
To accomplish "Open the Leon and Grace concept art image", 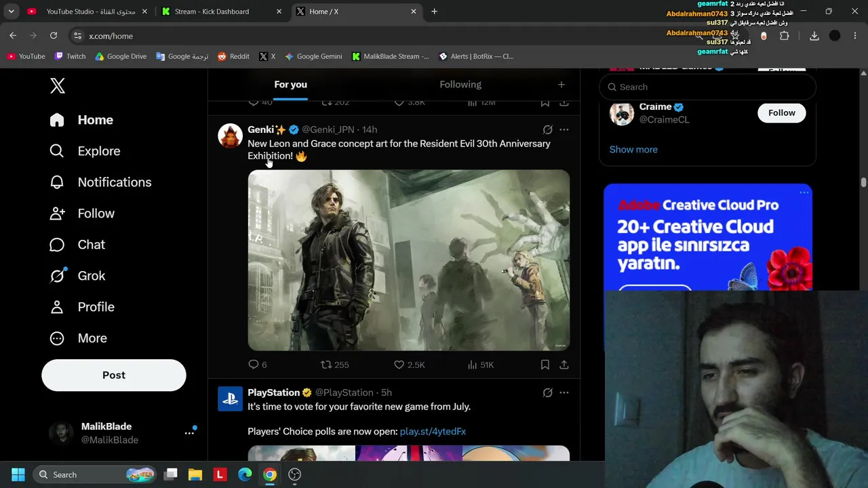I will 409,260.
